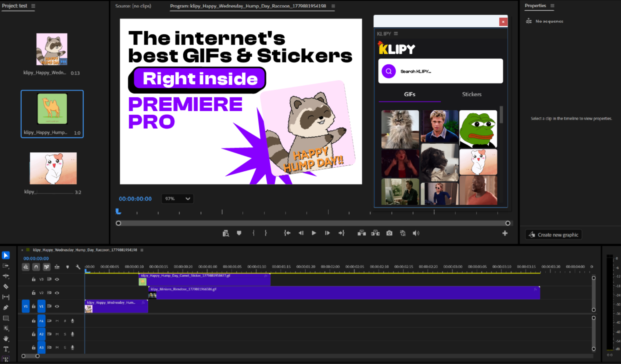Mute audio track A1
Screen dimensions: 621x364
tap(57, 321)
